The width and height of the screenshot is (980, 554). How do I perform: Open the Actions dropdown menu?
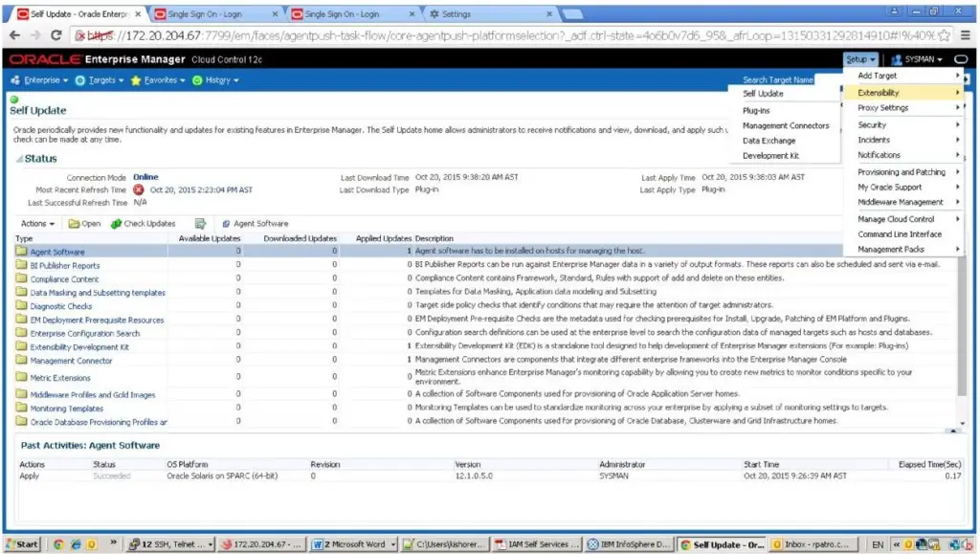point(37,224)
